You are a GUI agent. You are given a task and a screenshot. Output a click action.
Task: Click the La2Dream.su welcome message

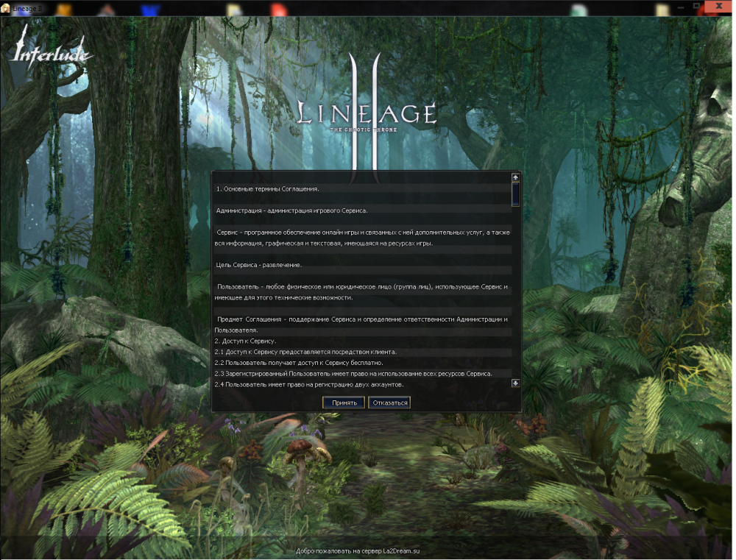coord(358,551)
